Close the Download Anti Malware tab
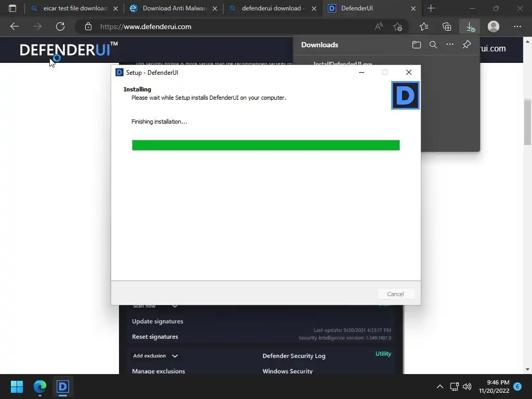This screenshot has height=399, width=532. tap(215, 8)
